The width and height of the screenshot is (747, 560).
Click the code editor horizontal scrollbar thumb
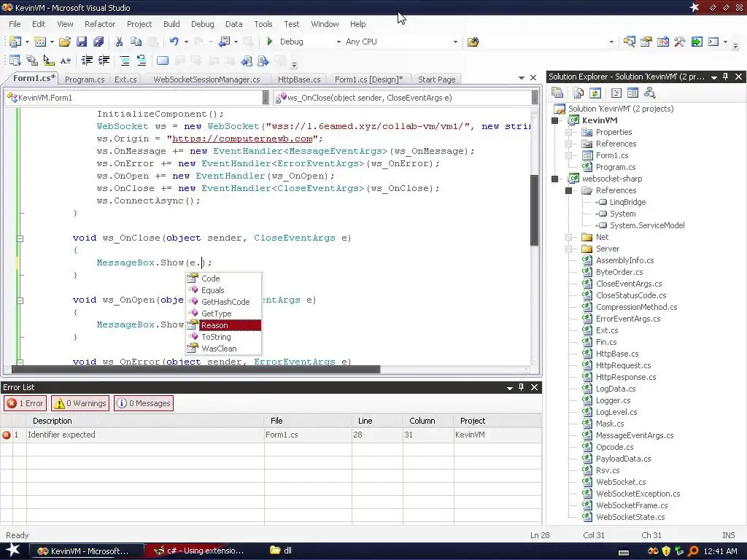click(x=196, y=370)
